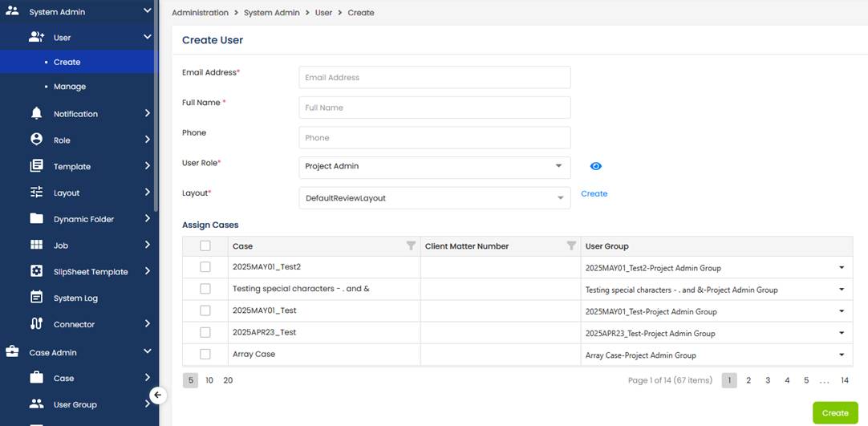868x426 pixels.
Task: Check the Testing special characters case checkbox
Action: coord(205,289)
